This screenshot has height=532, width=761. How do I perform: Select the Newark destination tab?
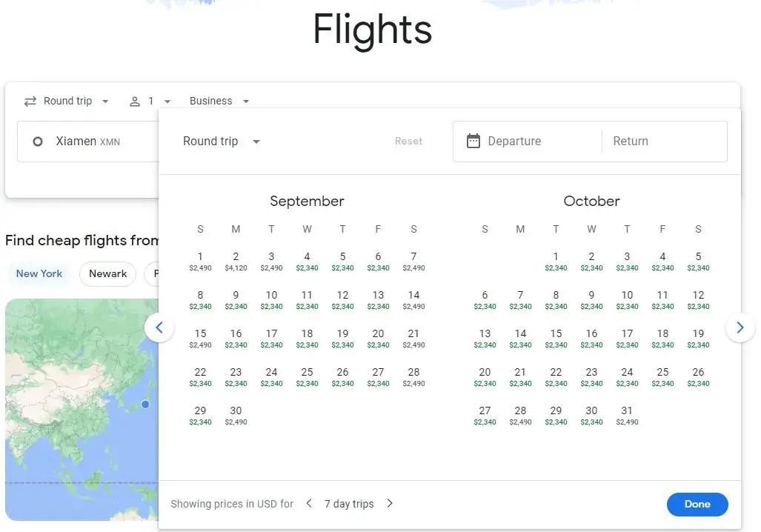tap(107, 273)
